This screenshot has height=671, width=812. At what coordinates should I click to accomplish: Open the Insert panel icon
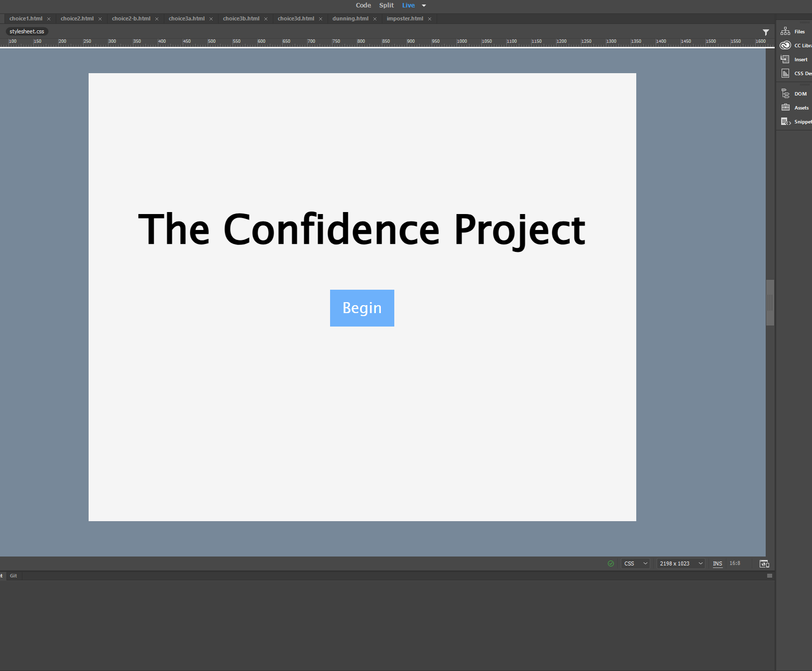[785, 59]
